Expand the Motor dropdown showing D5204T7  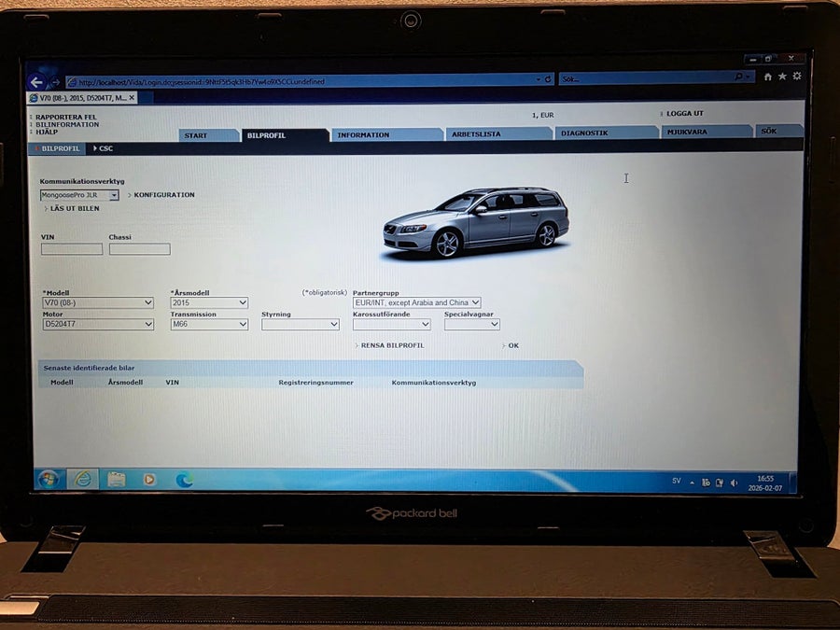(x=98, y=324)
